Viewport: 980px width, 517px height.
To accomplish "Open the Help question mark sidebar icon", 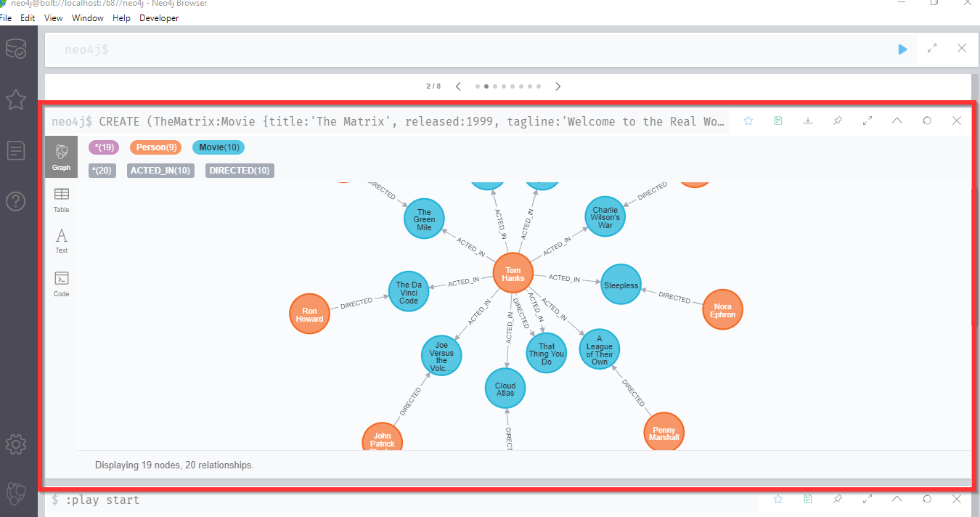I will pos(16,201).
